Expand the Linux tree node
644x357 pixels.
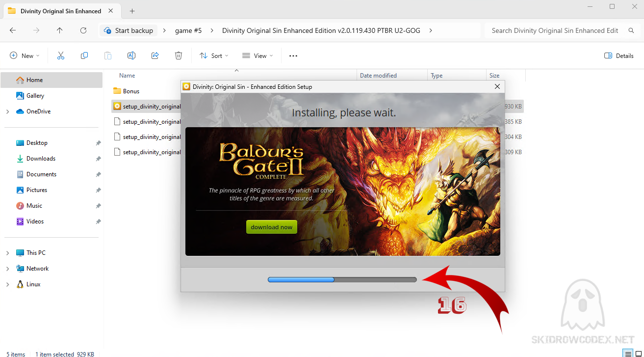7,284
